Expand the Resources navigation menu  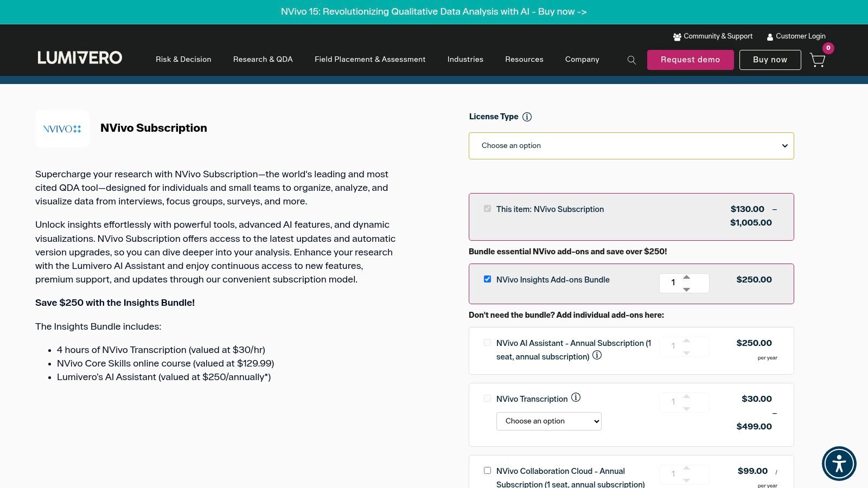[x=524, y=60]
